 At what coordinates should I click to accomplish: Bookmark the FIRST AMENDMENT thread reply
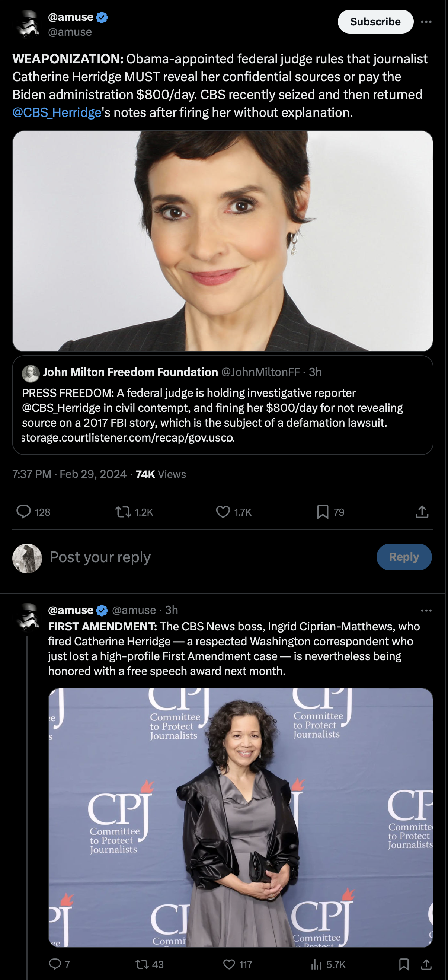pyautogui.click(x=404, y=964)
